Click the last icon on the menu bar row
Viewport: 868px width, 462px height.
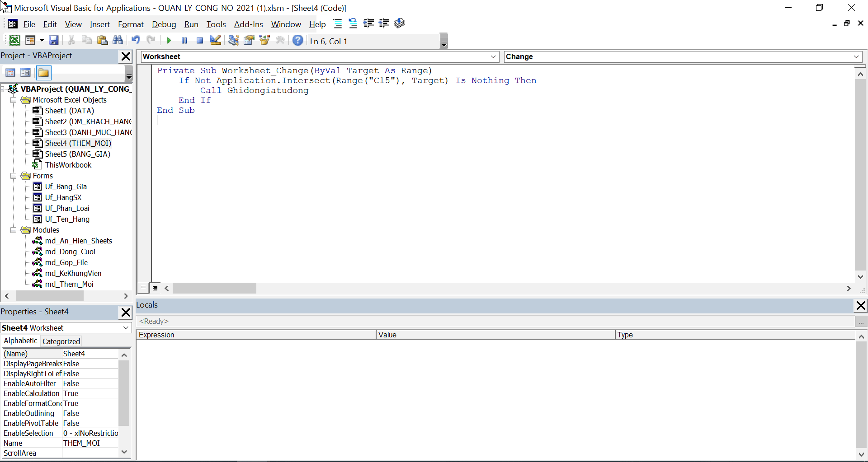point(400,23)
